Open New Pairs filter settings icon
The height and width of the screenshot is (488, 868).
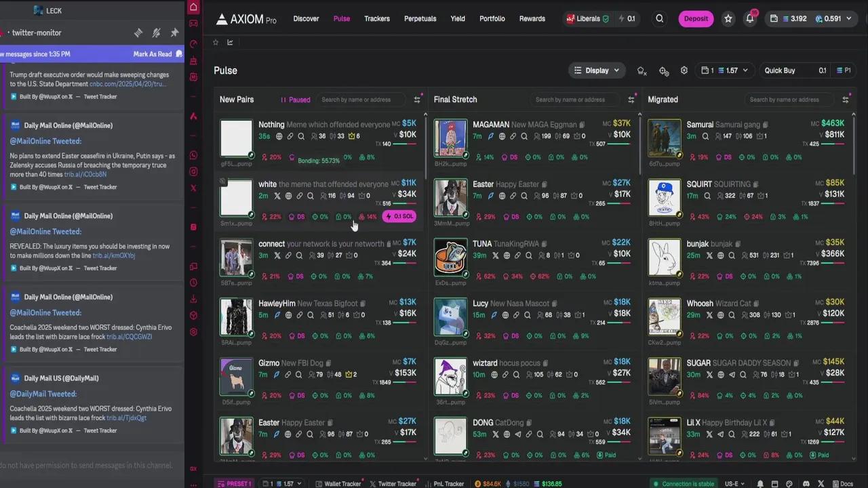tap(417, 99)
